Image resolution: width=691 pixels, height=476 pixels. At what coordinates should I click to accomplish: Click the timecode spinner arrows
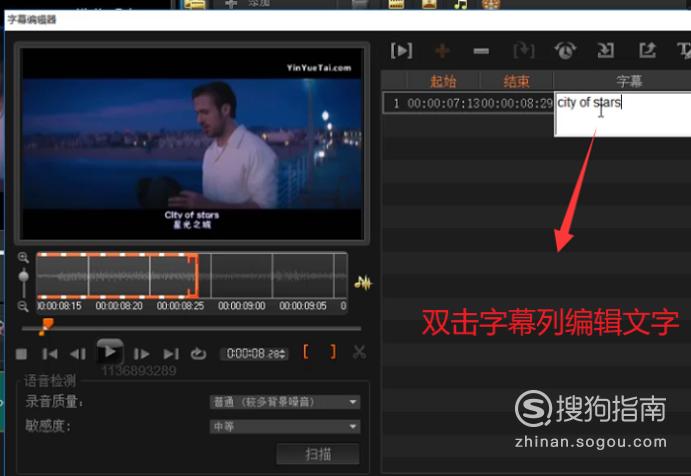[x=284, y=354]
